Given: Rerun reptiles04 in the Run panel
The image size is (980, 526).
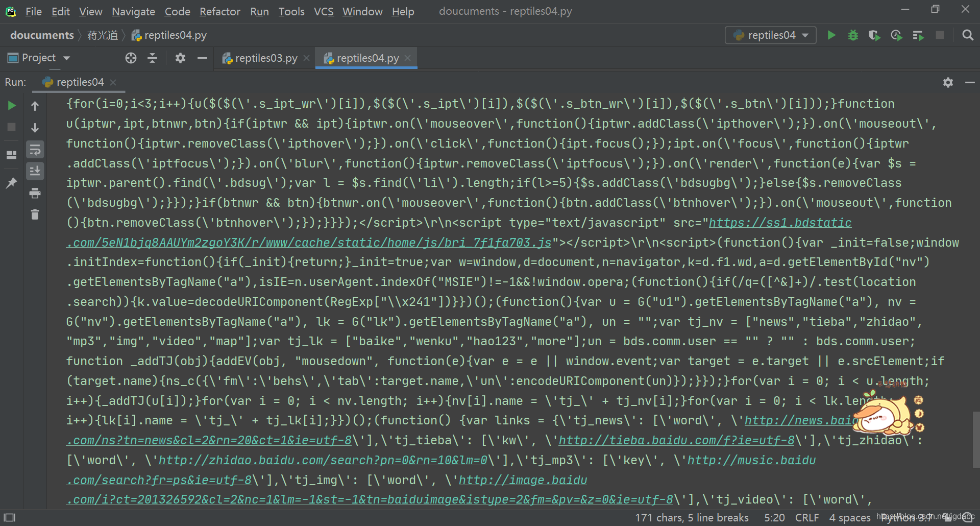Looking at the screenshot, I should (x=11, y=106).
